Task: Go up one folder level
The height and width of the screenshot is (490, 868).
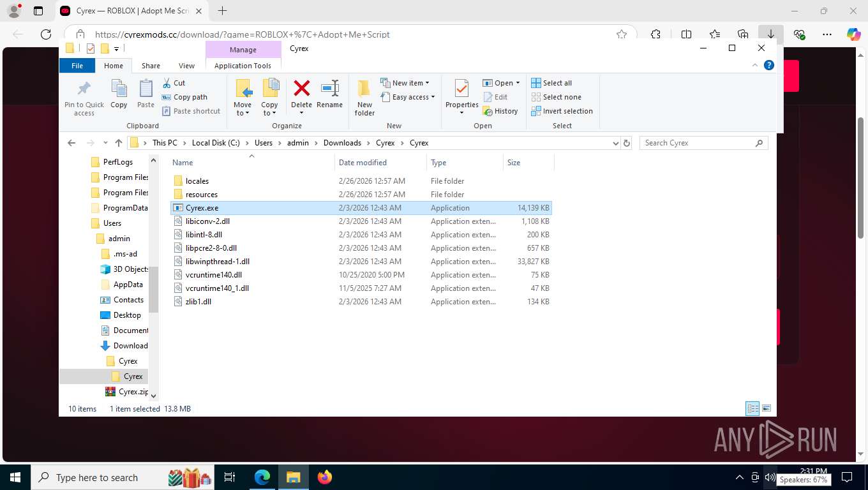Action: coord(119,143)
